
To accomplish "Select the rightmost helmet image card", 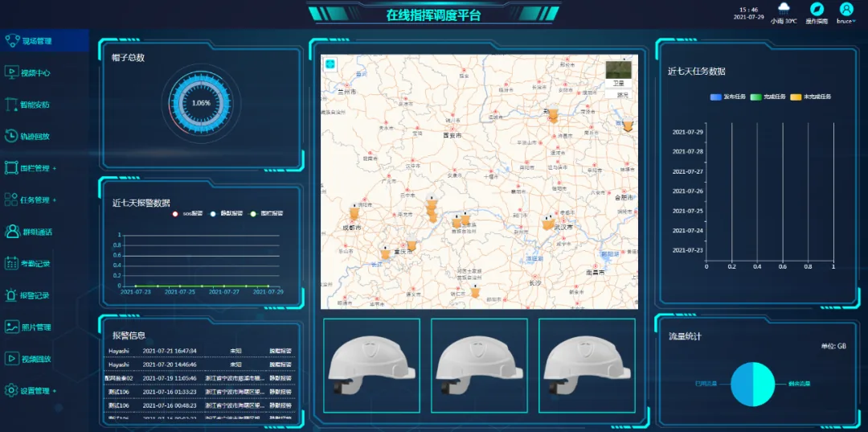I will click(x=587, y=365).
